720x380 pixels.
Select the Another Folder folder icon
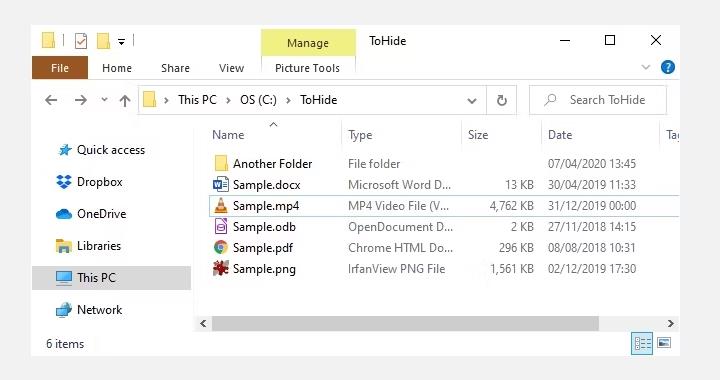pyautogui.click(x=221, y=163)
